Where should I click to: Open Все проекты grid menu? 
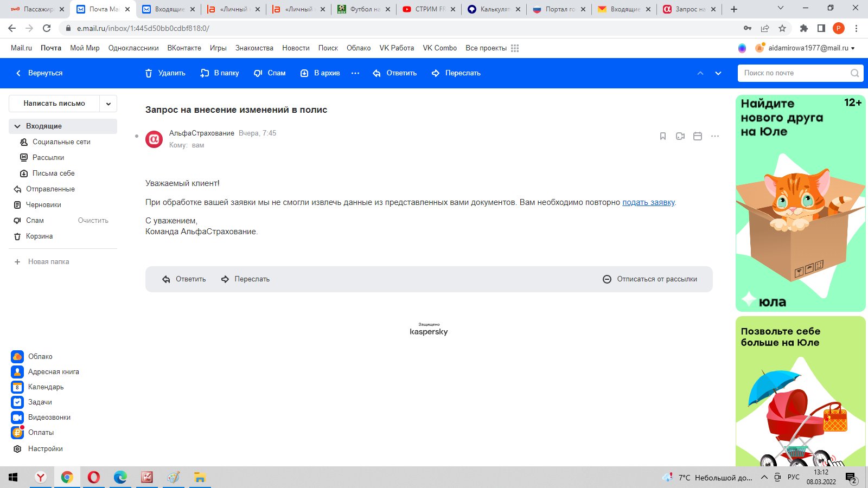[492, 48]
